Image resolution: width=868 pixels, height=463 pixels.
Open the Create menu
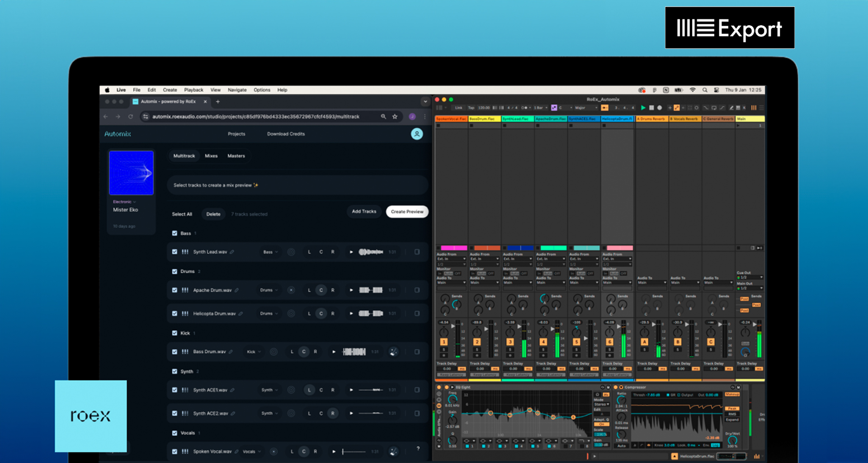170,90
